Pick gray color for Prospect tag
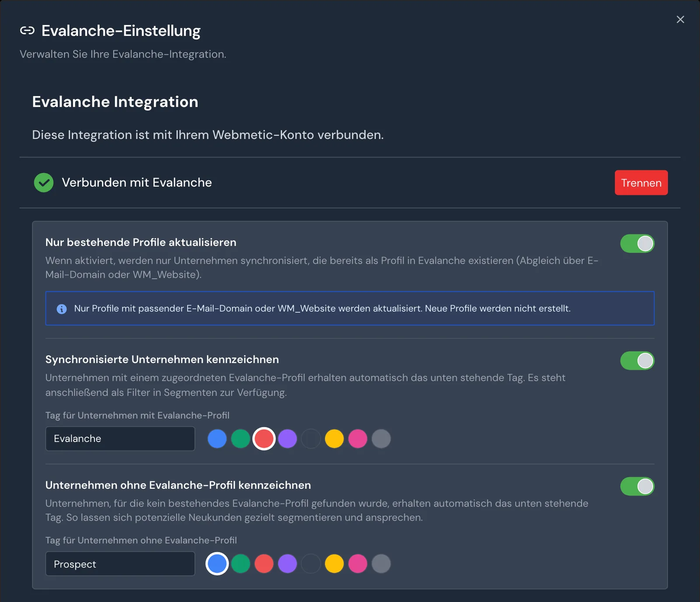Image resolution: width=700 pixels, height=602 pixels. point(381,564)
